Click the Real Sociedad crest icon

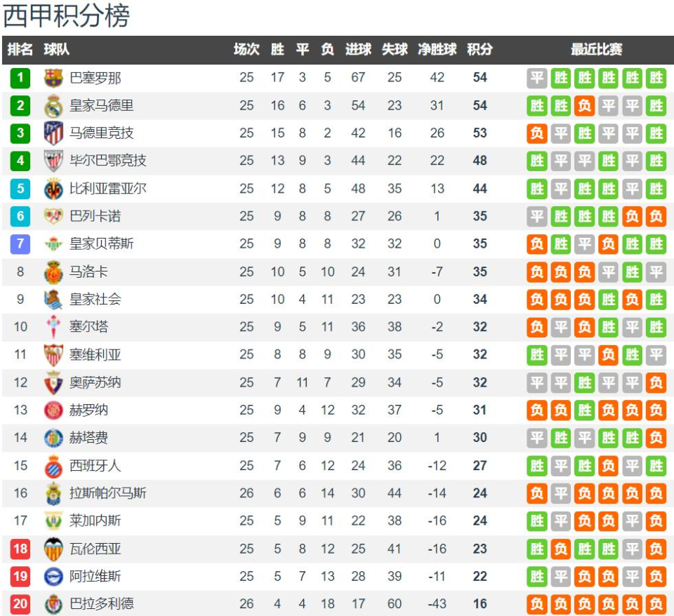tap(53, 300)
